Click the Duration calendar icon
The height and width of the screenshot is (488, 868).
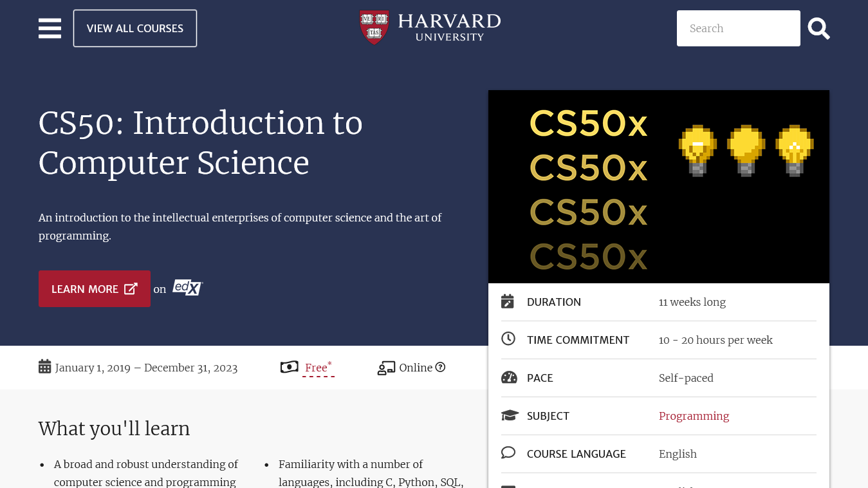[508, 301]
